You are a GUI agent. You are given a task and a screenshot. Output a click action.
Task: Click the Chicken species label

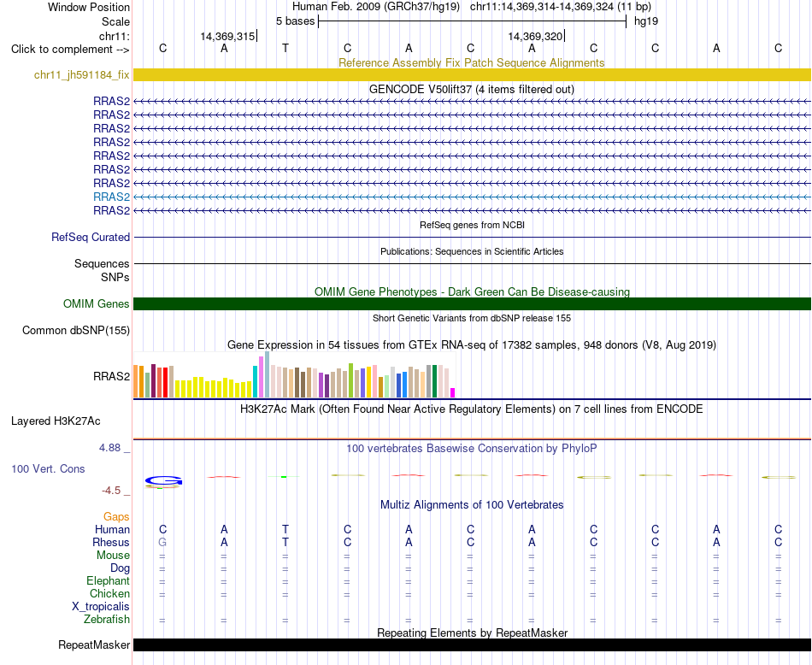point(109,593)
